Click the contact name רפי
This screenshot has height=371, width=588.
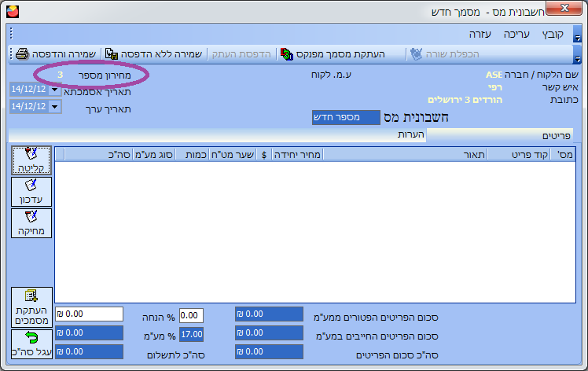point(495,88)
